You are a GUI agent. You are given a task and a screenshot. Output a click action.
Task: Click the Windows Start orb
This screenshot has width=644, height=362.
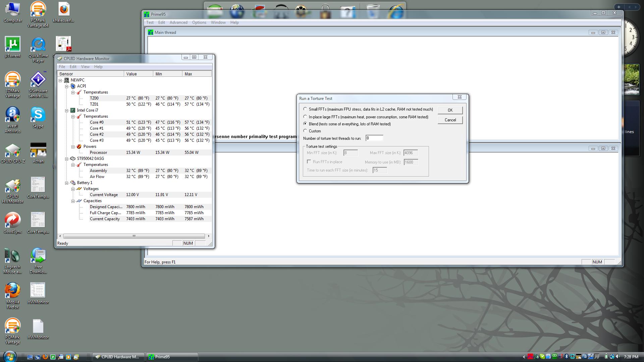[9, 357]
